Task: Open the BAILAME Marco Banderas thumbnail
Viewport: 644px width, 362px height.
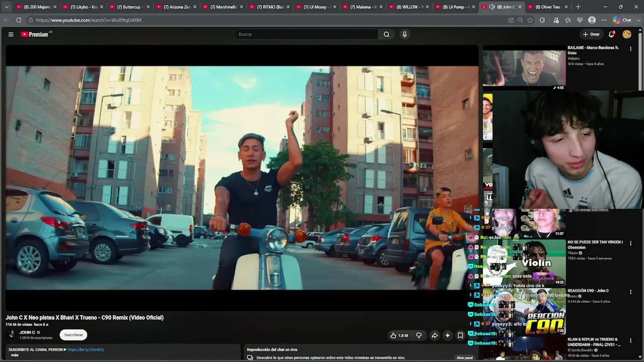Action: coord(524,68)
